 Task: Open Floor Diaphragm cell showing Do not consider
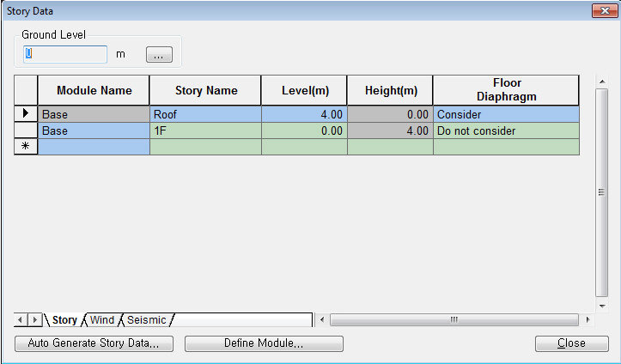[505, 131]
